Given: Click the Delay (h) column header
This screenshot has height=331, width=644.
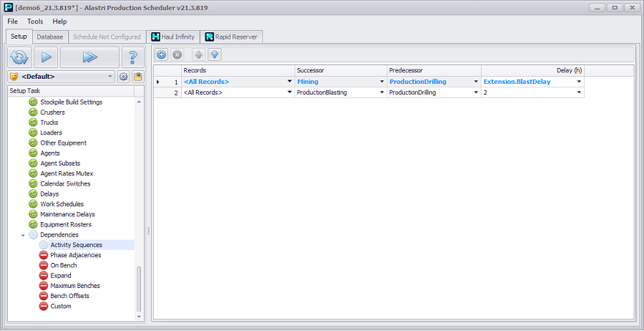Looking at the screenshot, I should pyautogui.click(x=532, y=70).
